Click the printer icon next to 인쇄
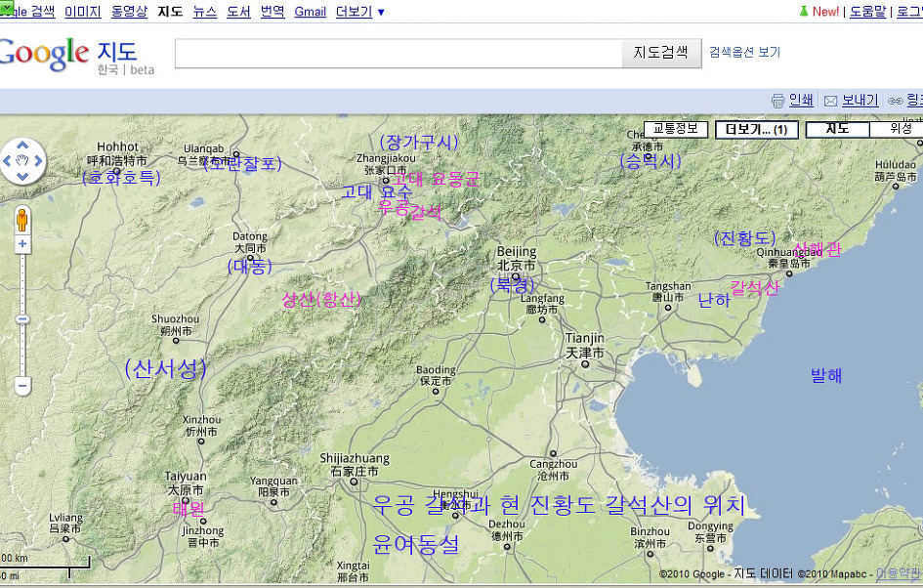This screenshot has width=923, height=588. [777, 101]
